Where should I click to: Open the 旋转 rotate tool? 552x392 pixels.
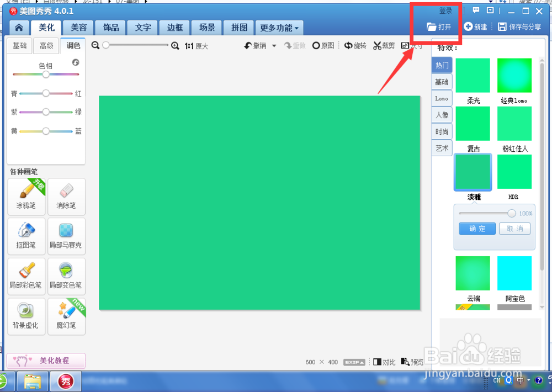pyautogui.click(x=355, y=45)
